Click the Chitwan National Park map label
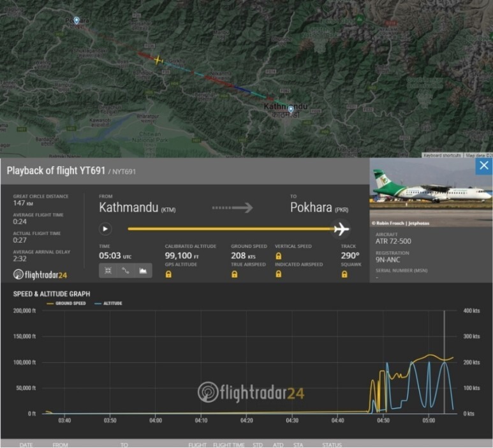This screenshot has height=448, width=493. point(150,136)
